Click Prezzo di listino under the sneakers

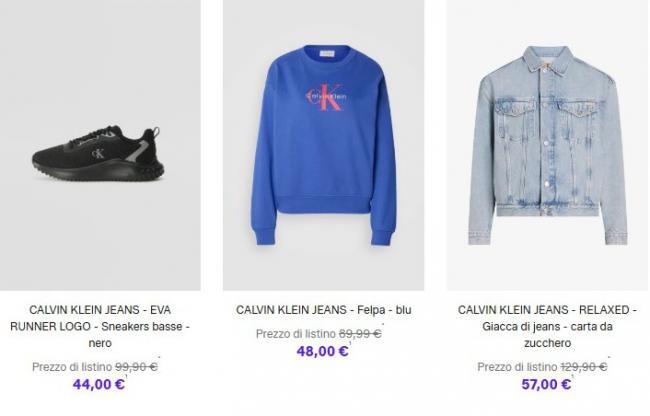coord(72,367)
